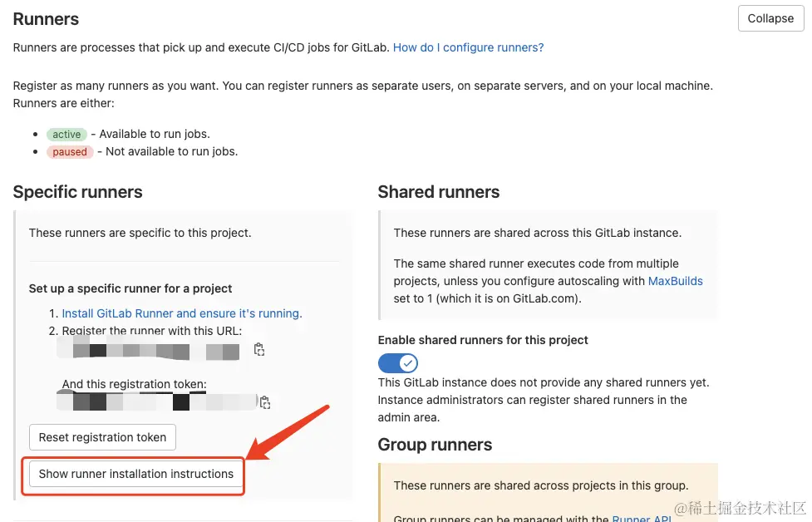
Task: Toggle shared runners for this project
Action: coord(398,363)
